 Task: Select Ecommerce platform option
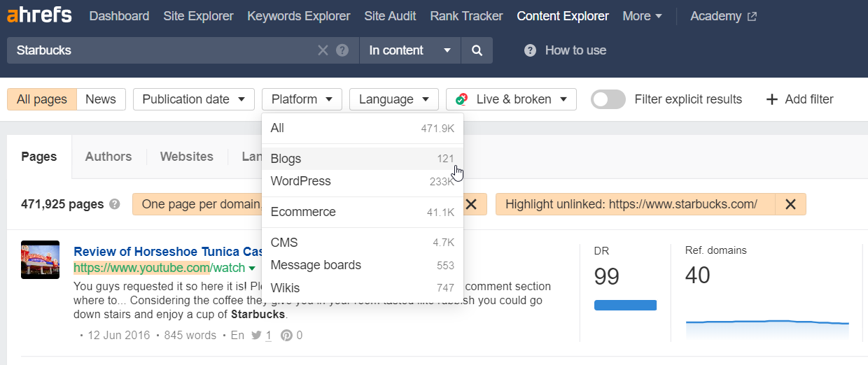point(362,212)
